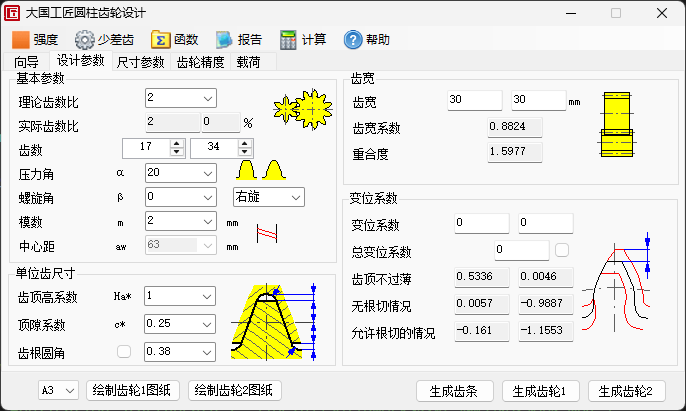Toggle the 总变位系数 checkbox
This screenshot has width=686, height=411.
tap(563, 250)
